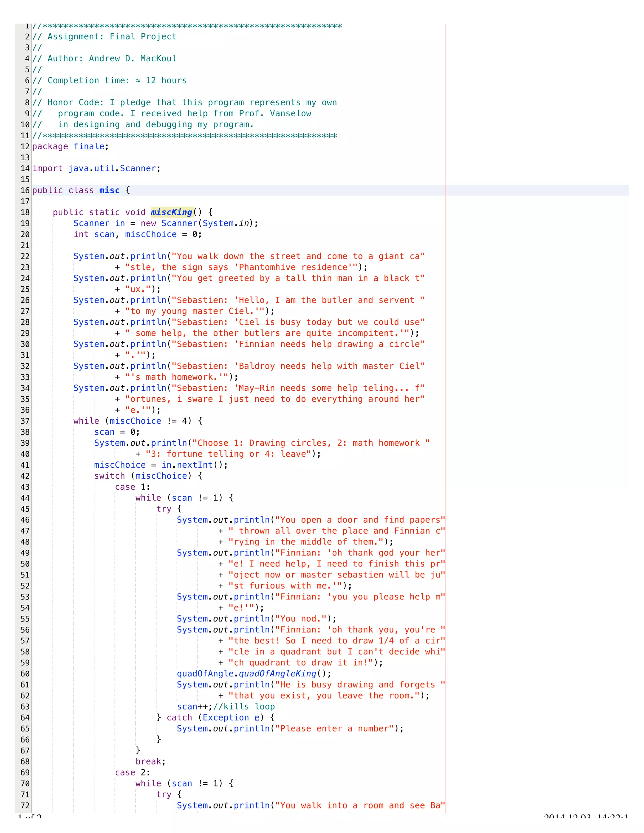Click the 'try {' keyword on line 45
Screen dimensions: 644x833
169,509
